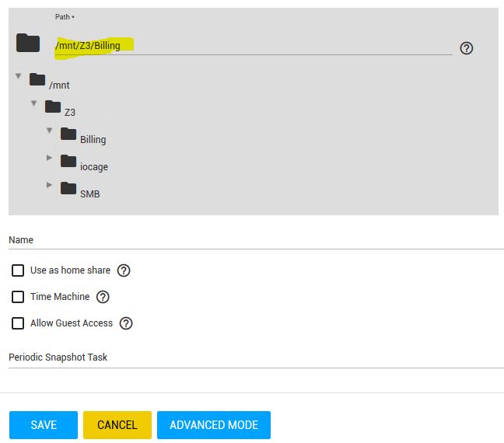Click the iocage folder icon
Screen dimensions: 504x443
[68, 161]
